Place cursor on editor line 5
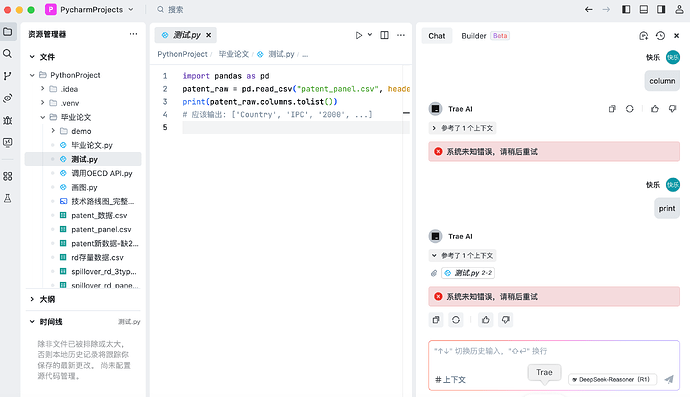 pyautogui.click(x=296, y=127)
